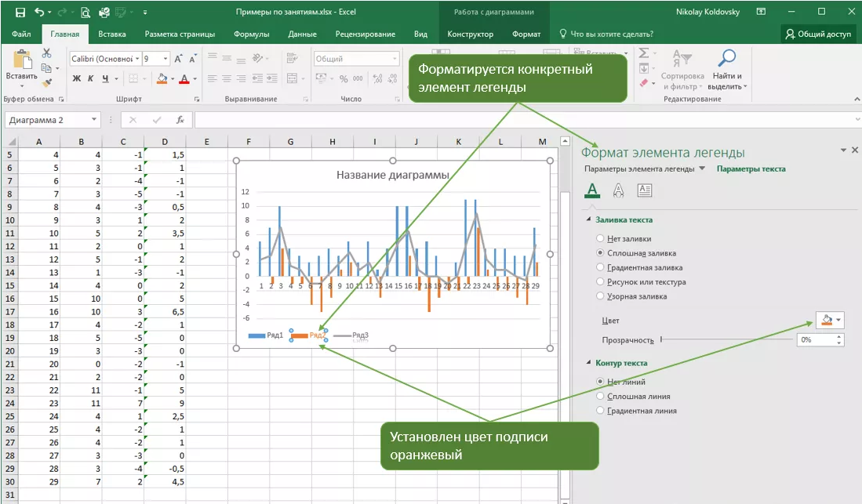The height and width of the screenshot is (504, 862).
Task: Click the percent style icon
Action: (x=344, y=78)
